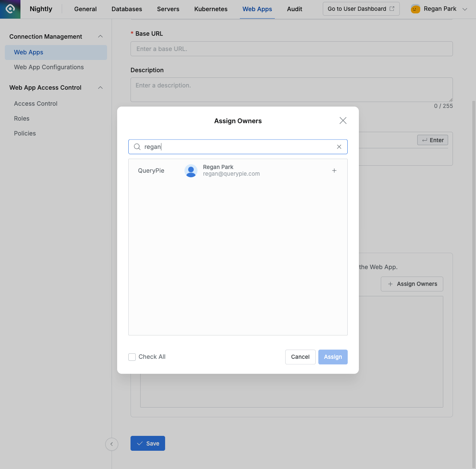Switch to the Databases tab
This screenshot has height=469, width=476.
[126, 9]
